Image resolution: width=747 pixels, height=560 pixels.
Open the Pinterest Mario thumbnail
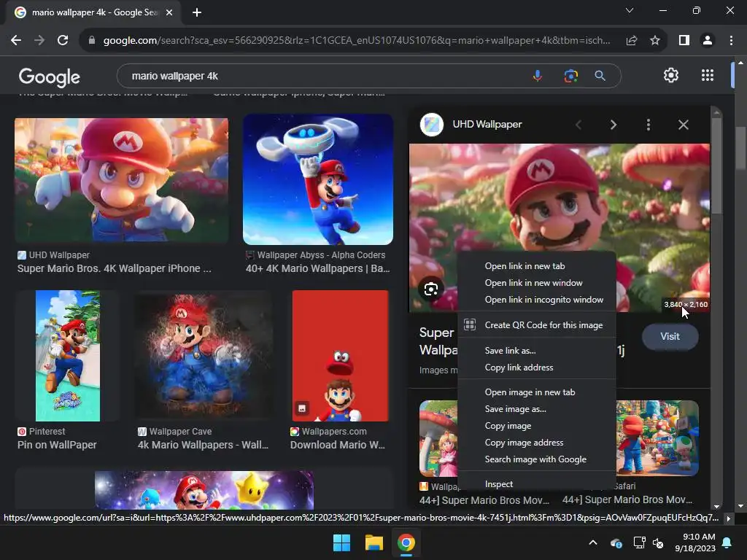[68, 356]
